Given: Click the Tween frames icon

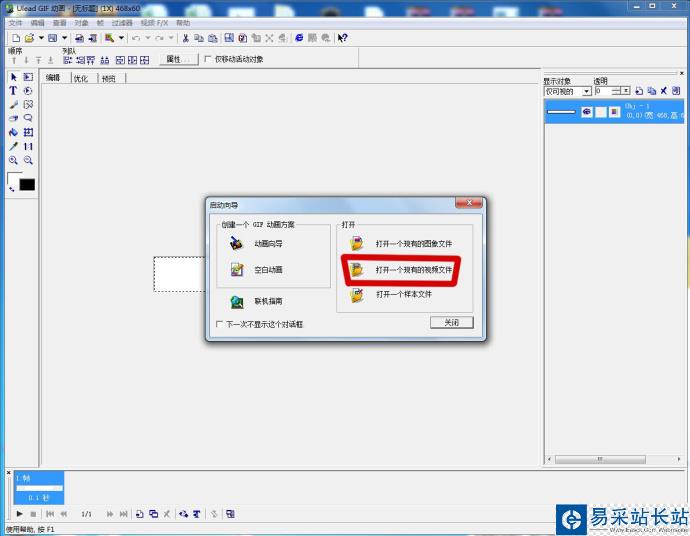Looking at the screenshot, I should (184, 514).
